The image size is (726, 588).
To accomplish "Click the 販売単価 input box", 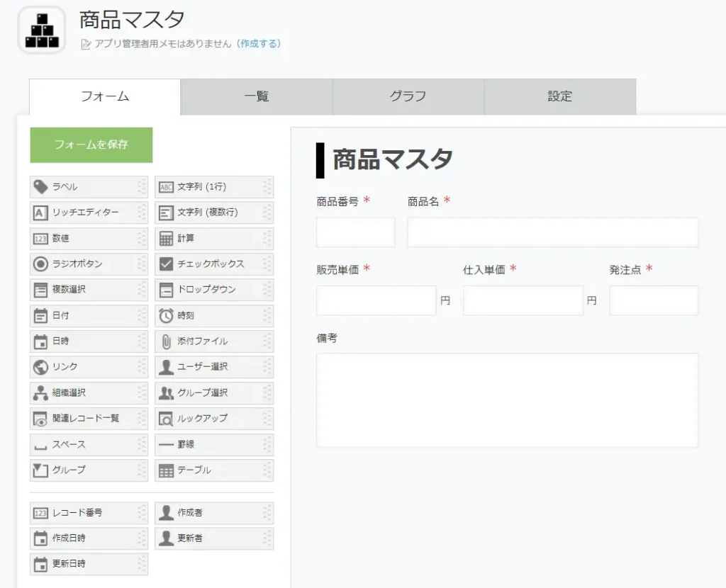I will click(376, 300).
